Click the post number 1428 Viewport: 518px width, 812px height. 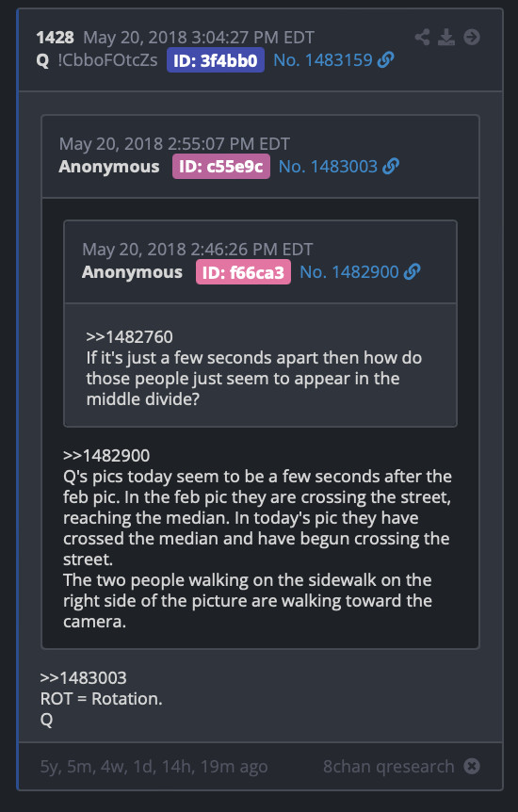(x=55, y=38)
